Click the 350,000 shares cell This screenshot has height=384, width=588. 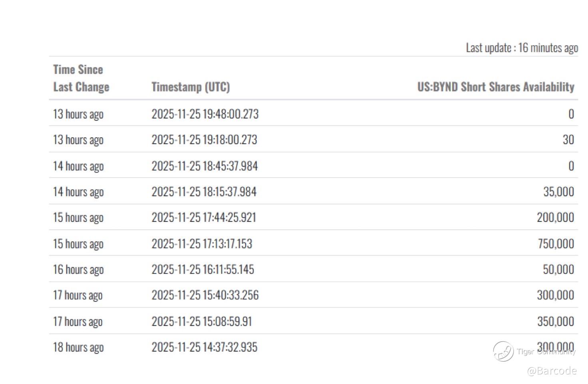pyautogui.click(x=555, y=321)
